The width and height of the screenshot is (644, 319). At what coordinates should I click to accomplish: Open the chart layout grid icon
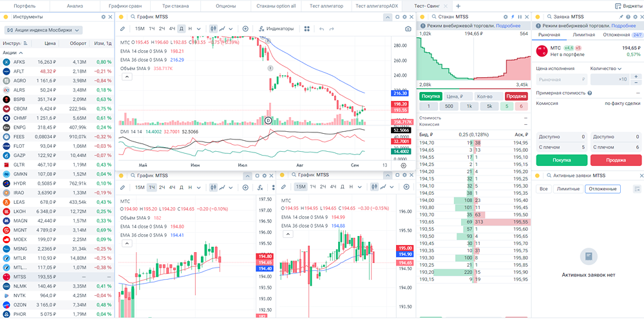(x=307, y=29)
